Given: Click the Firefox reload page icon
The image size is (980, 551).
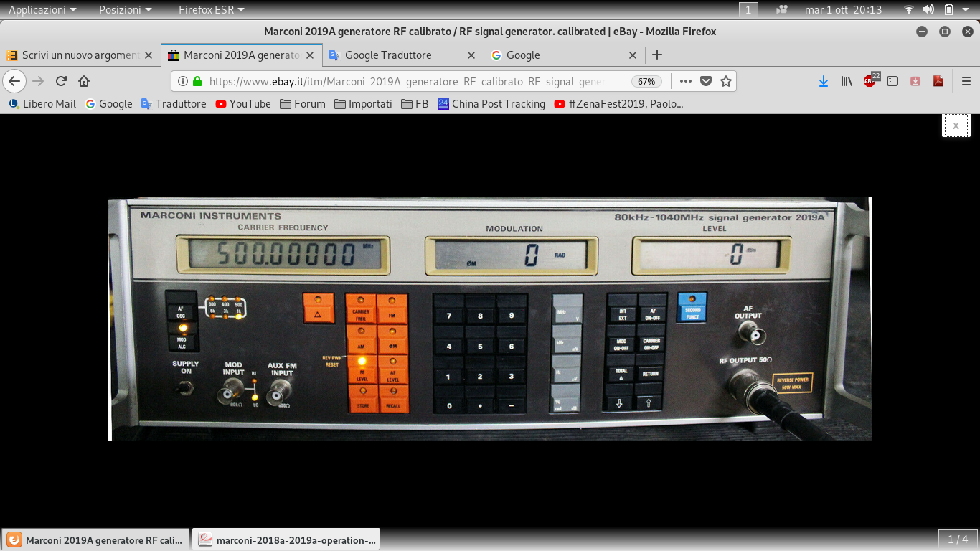Looking at the screenshot, I should (x=62, y=81).
